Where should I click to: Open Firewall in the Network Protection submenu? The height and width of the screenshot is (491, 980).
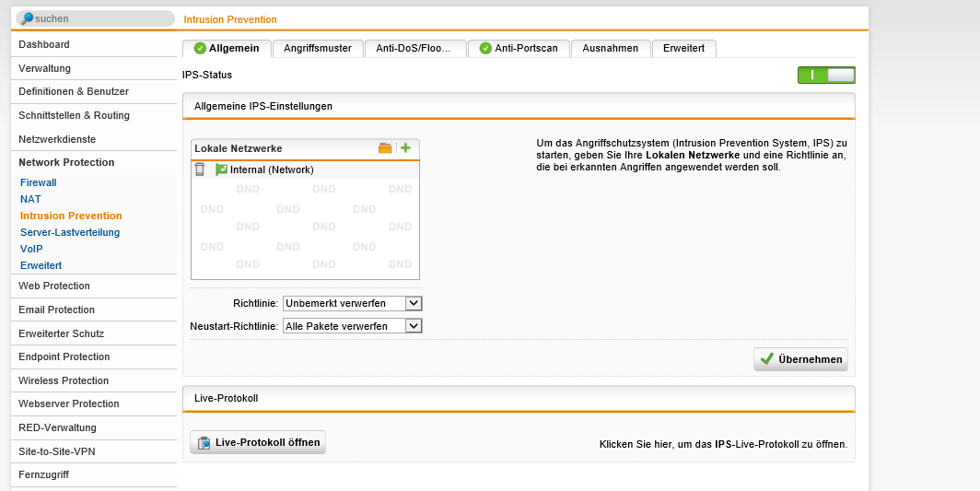39,182
